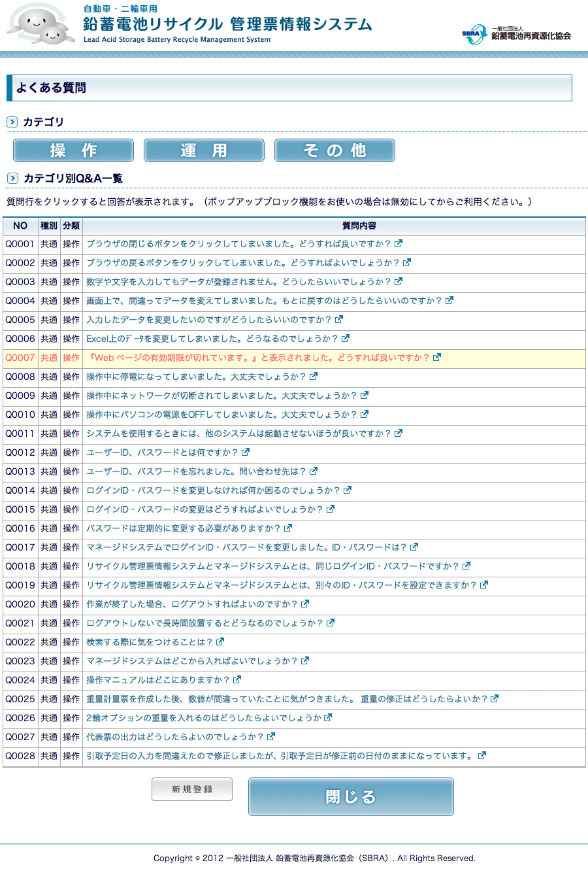This screenshot has width=588, height=869.
Task: Open question Q0013 about forgotten password
Action: coord(196,471)
